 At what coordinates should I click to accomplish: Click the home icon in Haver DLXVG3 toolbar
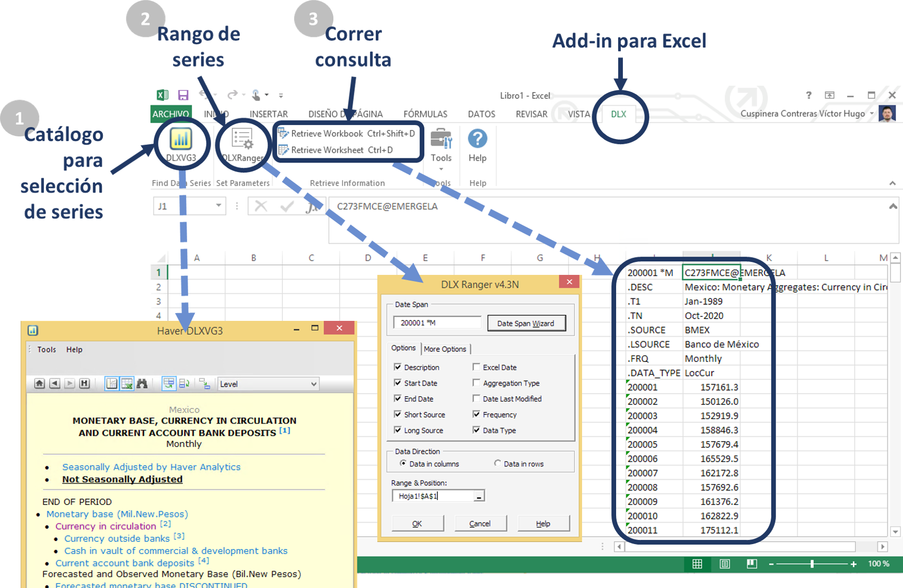pyautogui.click(x=39, y=384)
